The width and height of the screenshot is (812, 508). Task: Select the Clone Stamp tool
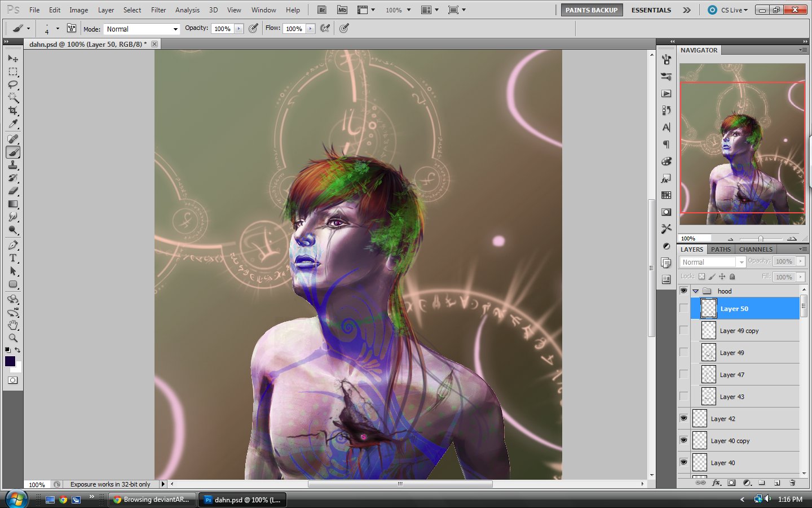click(13, 165)
